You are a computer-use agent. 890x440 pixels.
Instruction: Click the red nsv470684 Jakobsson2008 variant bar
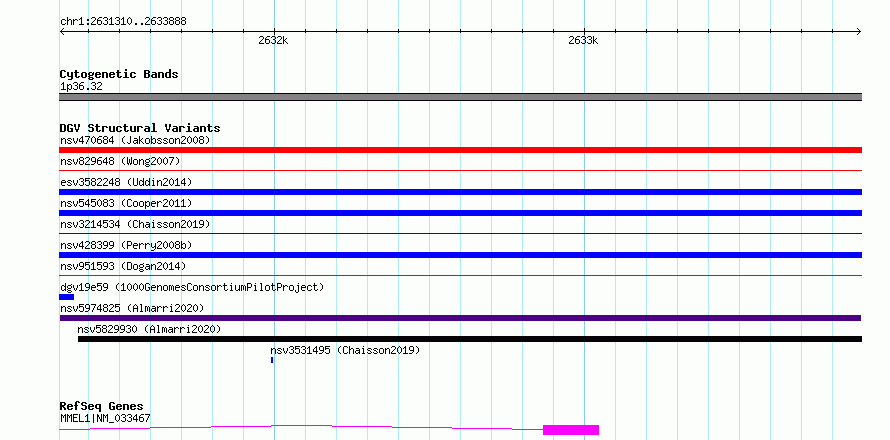(460, 150)
